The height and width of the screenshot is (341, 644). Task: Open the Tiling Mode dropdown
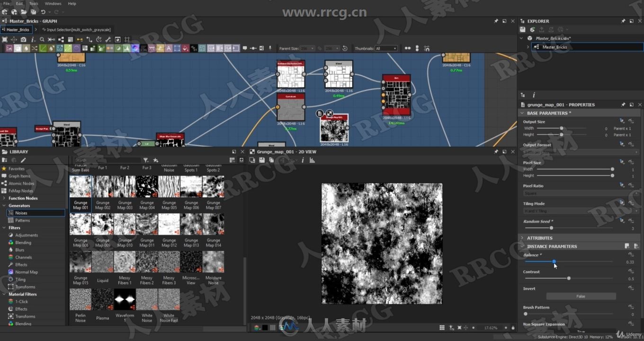pos(581,211)
